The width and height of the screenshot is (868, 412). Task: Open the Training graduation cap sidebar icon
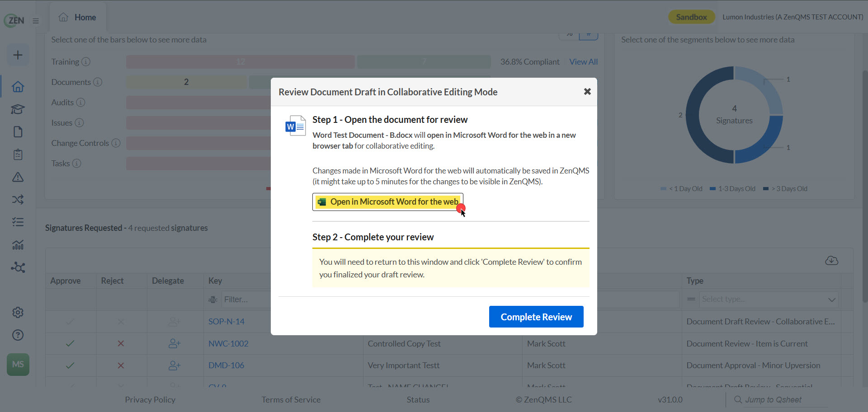pos(18,109)
